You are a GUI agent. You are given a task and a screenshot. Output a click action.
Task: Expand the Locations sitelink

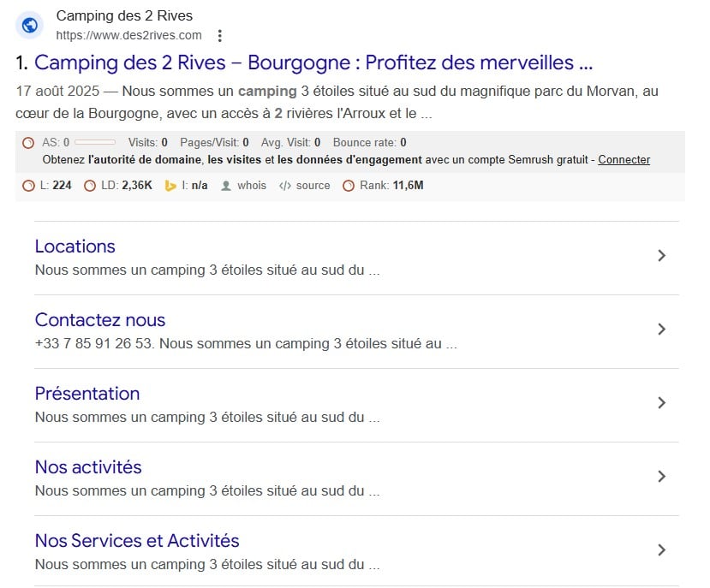[x=660, y=255]
